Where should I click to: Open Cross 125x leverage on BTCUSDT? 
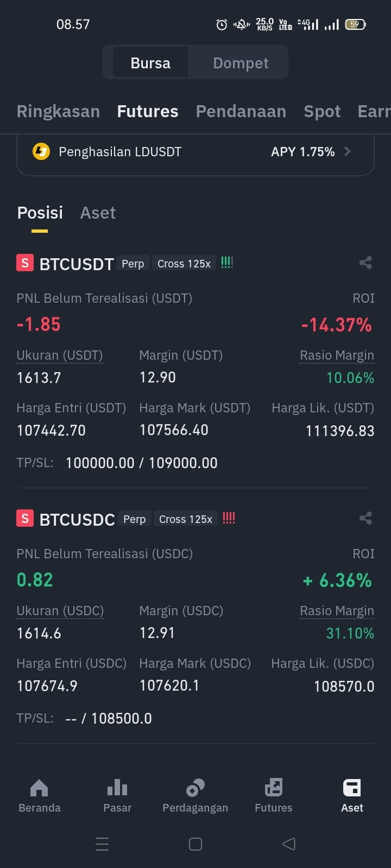(184, 264)
